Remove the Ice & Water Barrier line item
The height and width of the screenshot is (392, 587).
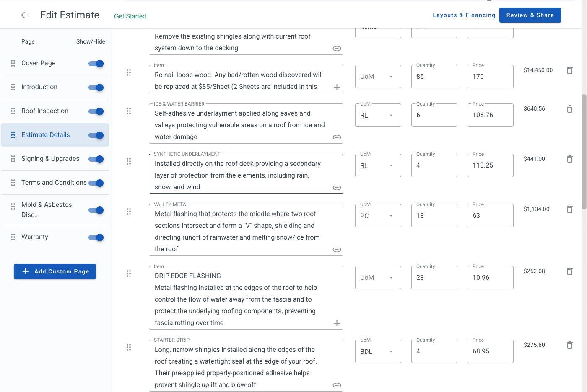click(x=569, y=109)
